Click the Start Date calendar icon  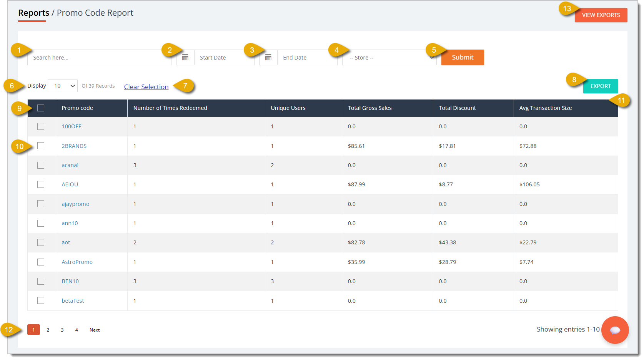click(185, 57)
